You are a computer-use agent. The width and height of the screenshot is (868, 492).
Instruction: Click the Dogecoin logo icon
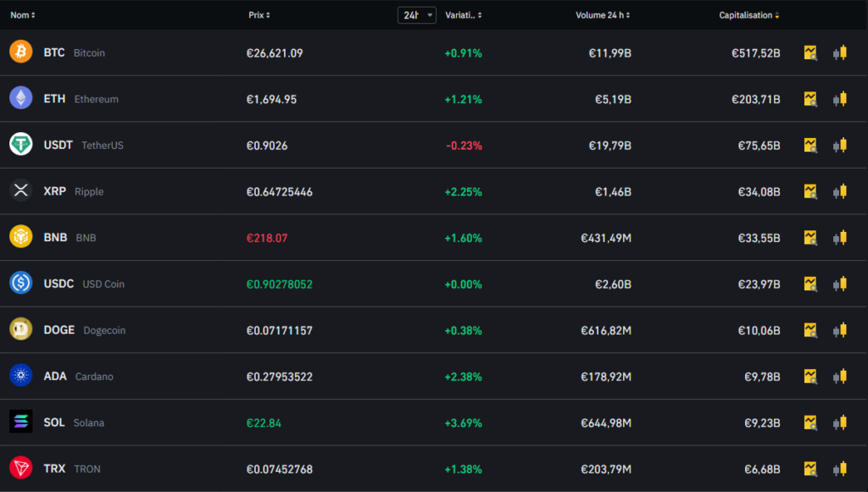(x=20, y=330)
